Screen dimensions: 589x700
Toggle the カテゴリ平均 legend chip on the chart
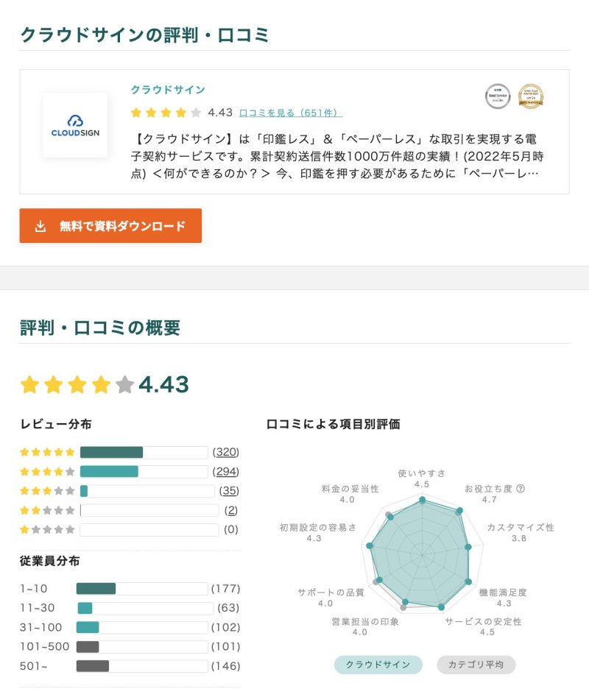(x=476, y=665)
